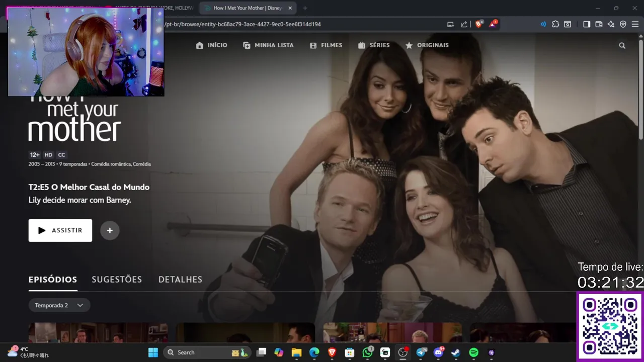
Task: Open a new browser tab
Action: tap(305, 8)
